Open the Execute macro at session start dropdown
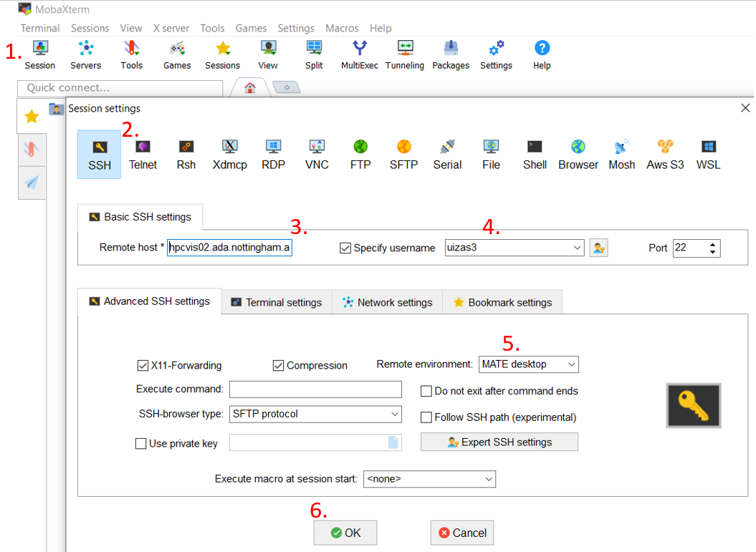756x552 pixels. click(489, 479)
